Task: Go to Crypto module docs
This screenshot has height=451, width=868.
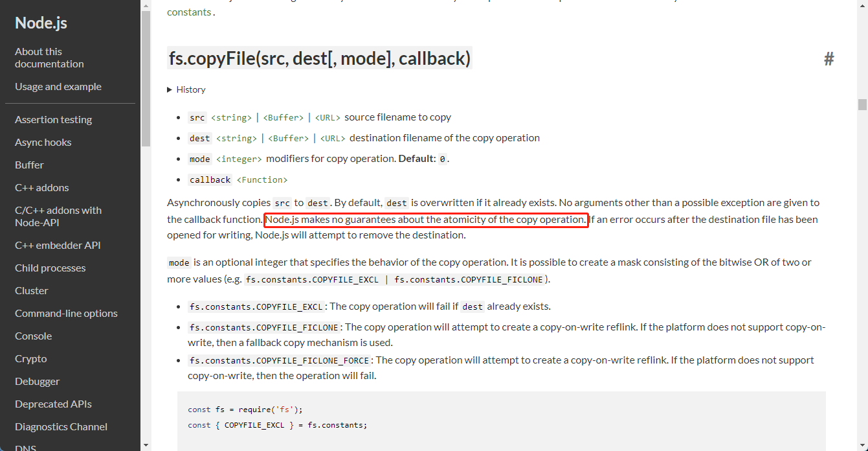Action: coord(31,359)
